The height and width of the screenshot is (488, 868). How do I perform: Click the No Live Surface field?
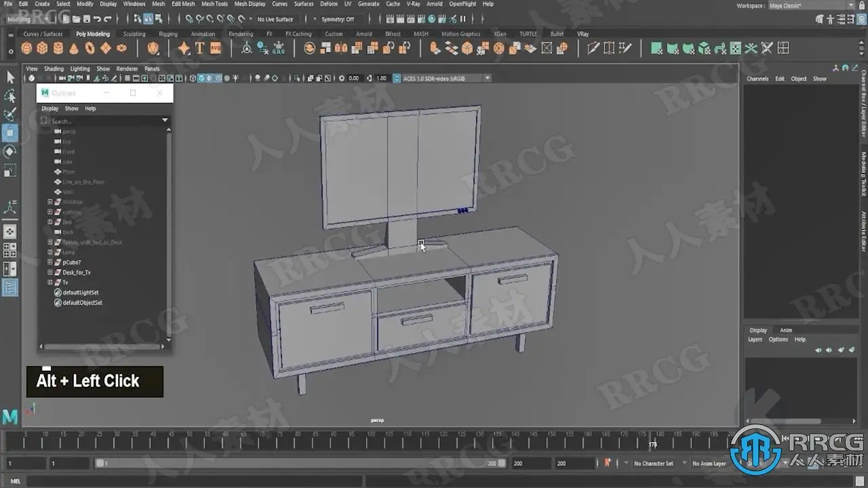(x=275, y=19)
